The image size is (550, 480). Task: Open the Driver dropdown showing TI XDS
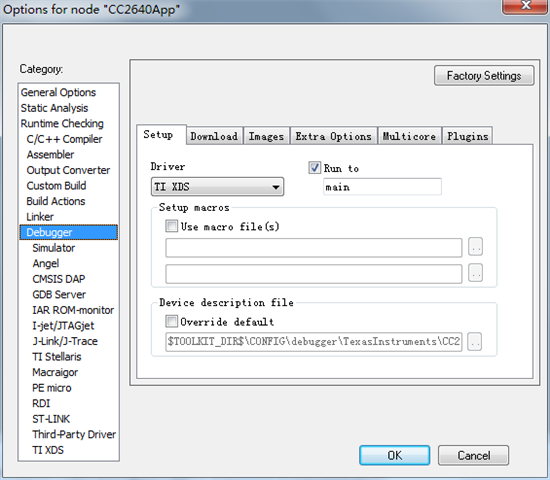(x=217, y=187)
